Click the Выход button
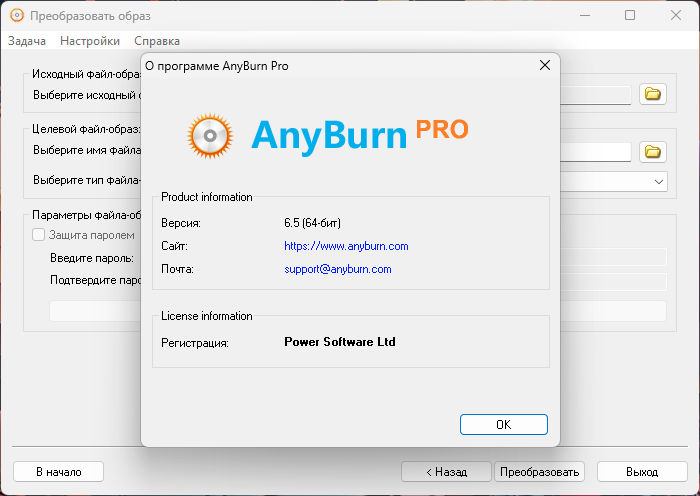Viewport: 700px width, 496px height. click(x=642, y=472)
